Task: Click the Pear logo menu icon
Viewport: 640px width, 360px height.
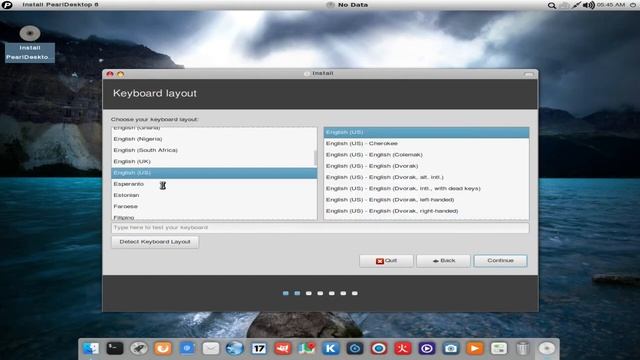Action: 7,4
